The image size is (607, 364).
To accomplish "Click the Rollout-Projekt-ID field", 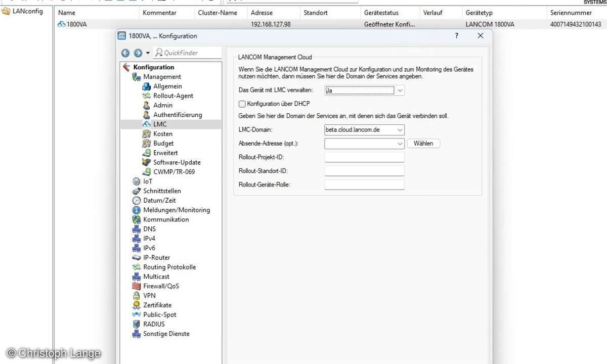I will pos(365,157).
